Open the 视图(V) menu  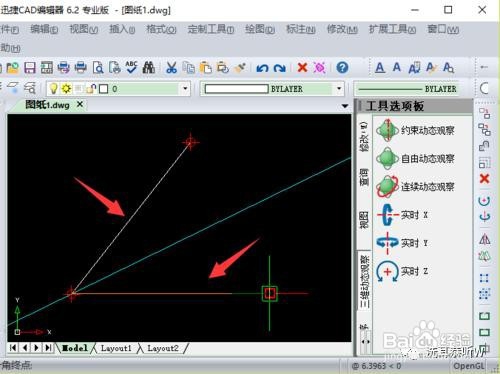click(83, 30)
